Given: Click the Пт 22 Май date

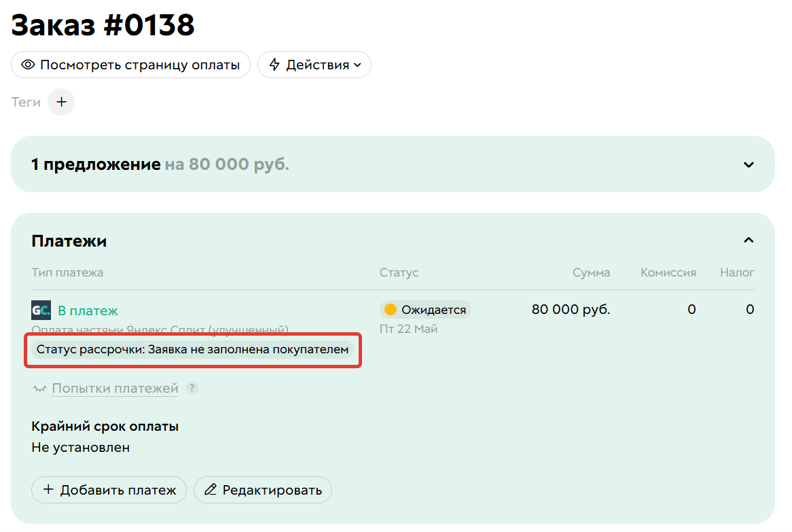Looking at the screenshot, I should (x=409, y=329).
